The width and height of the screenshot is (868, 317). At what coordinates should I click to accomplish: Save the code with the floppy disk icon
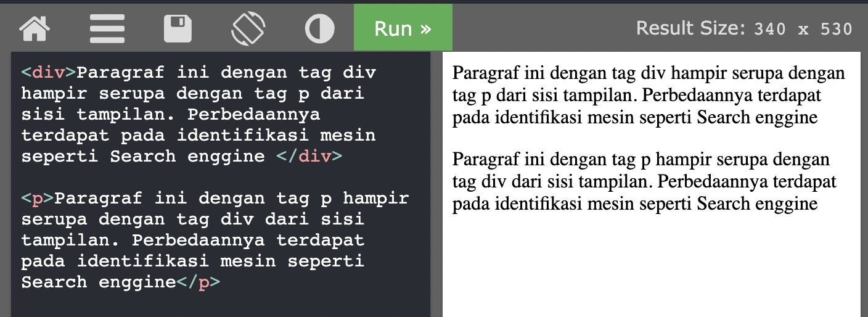178,29
